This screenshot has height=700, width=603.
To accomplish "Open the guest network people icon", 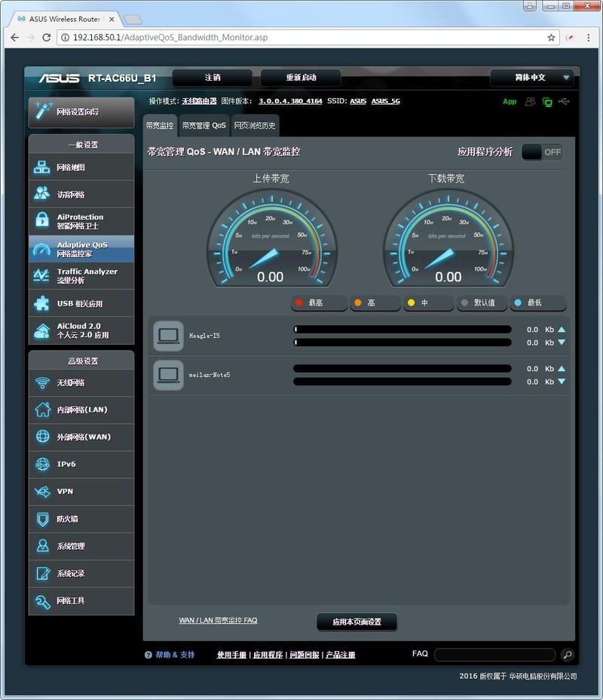I will [x=42, y=193].
